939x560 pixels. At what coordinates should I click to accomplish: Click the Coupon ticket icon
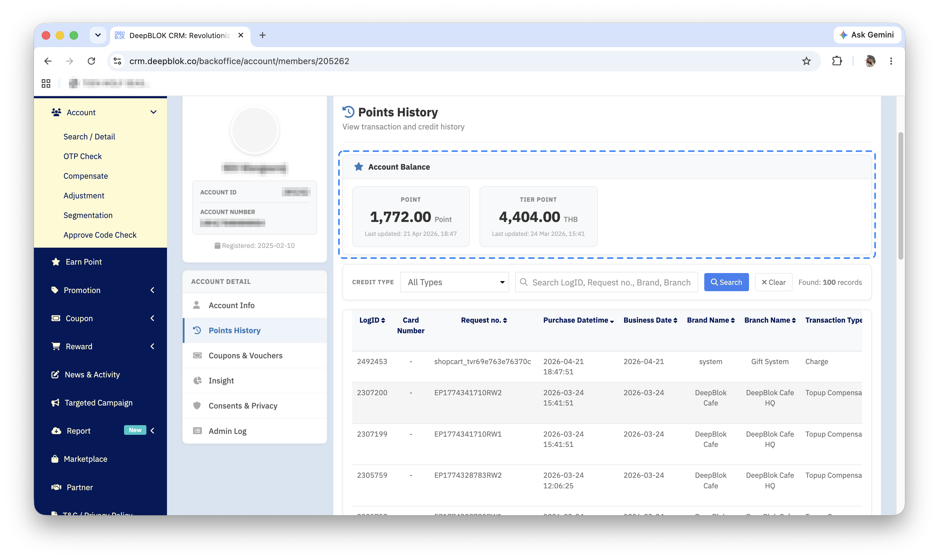(x=56, y=318)
